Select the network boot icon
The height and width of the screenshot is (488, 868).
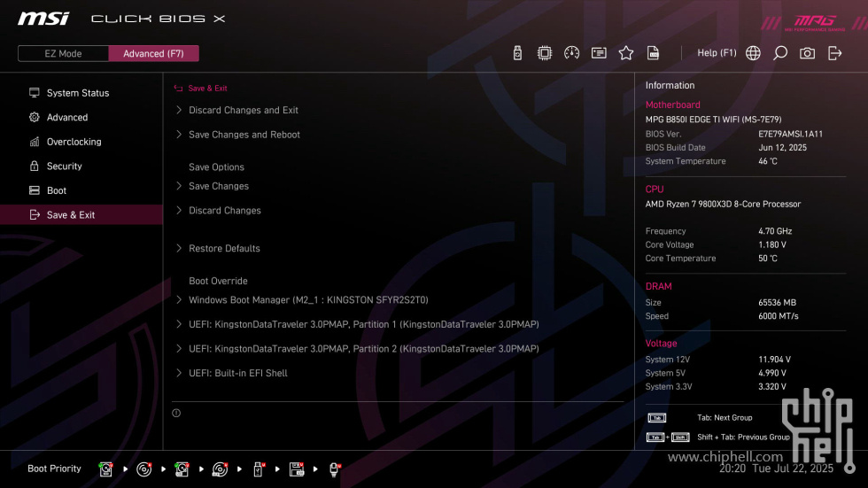point(335,469)
